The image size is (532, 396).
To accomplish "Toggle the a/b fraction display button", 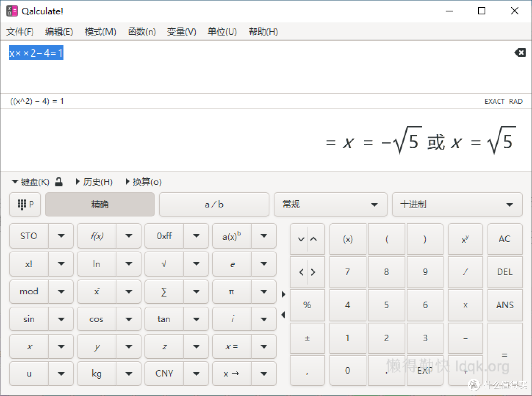I will pos(214,205).
